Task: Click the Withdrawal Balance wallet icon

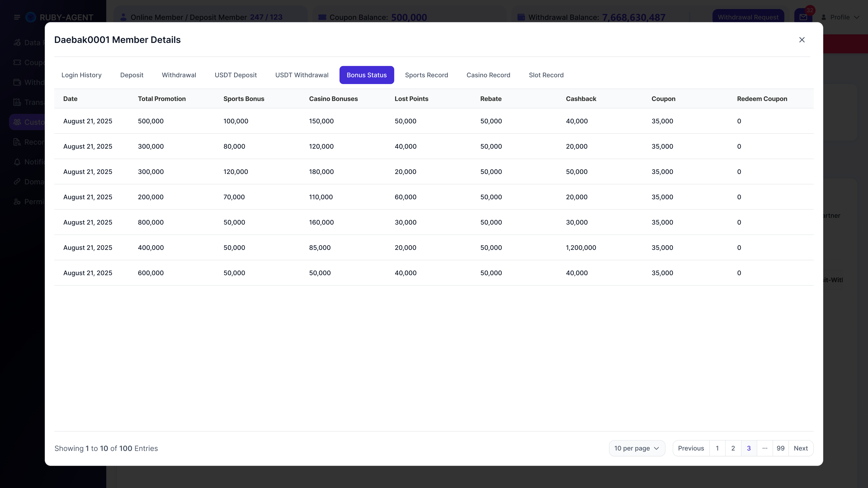Action: pos(521,17)
